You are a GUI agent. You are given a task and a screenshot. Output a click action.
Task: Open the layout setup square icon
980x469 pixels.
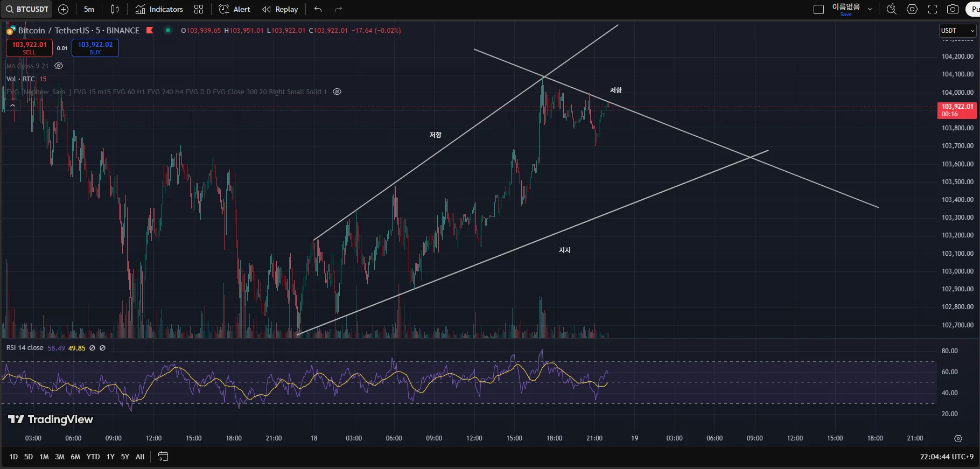818,9
